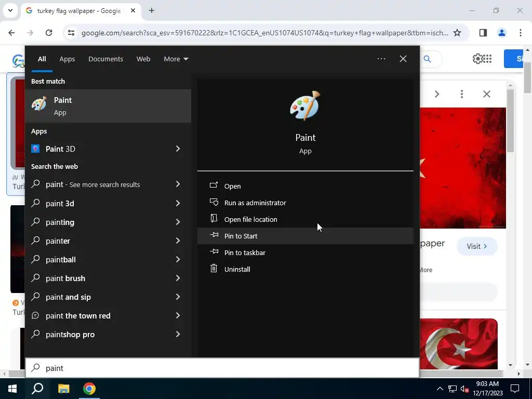Click the Uninstall trash icon
532x399 pixels.
[x=214, y=269]
